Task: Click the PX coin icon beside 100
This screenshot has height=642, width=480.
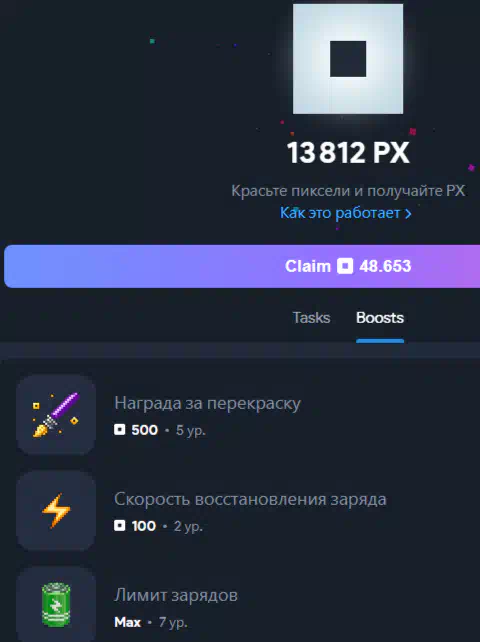Action: point(120,525)
